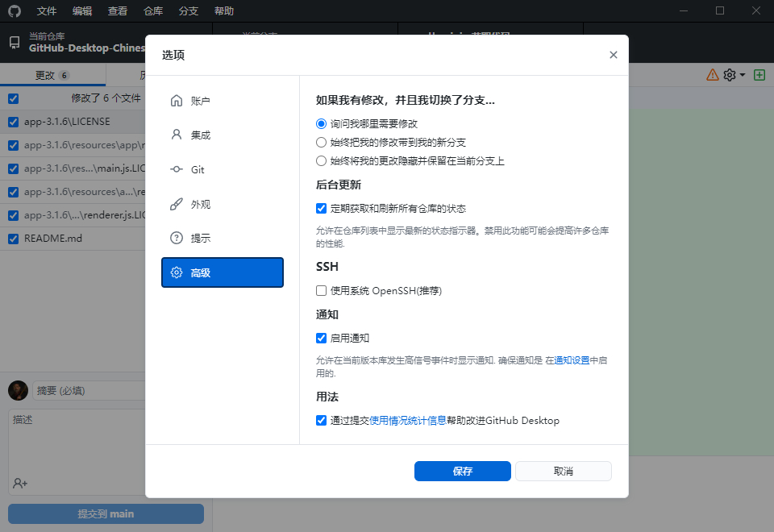Minimize the GitHub Desktop window
Image resolution: width=774 pixels, height=532 pixels.
point(684,10)
